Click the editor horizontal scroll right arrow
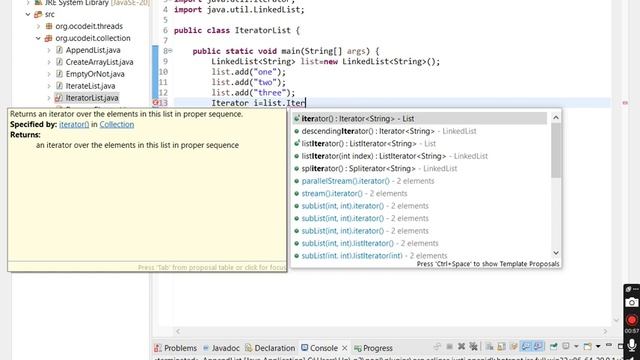Screen dimensions: 640x360 coord(605,331)
